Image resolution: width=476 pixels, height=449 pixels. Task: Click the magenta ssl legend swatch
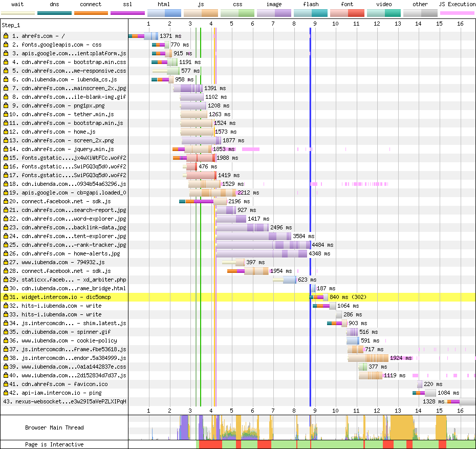[x=127, y=12]
